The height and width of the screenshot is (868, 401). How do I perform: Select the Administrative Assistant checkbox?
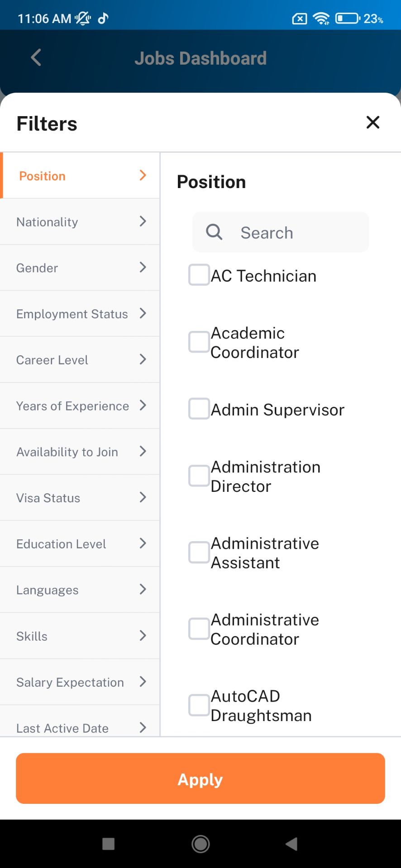[199, 552]
